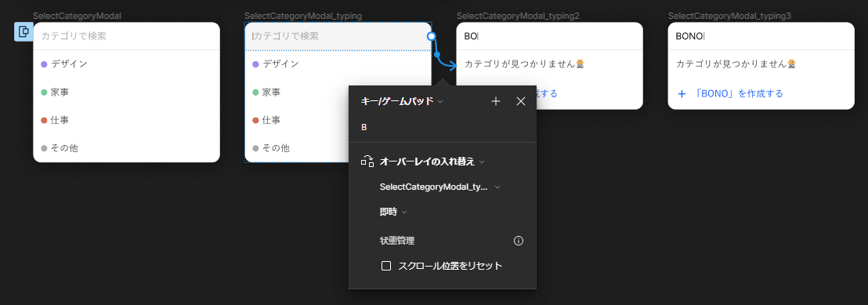
Task: Select the SelectCategoryModal frame label
Action: pyautogui.click(x=77, y=16)
